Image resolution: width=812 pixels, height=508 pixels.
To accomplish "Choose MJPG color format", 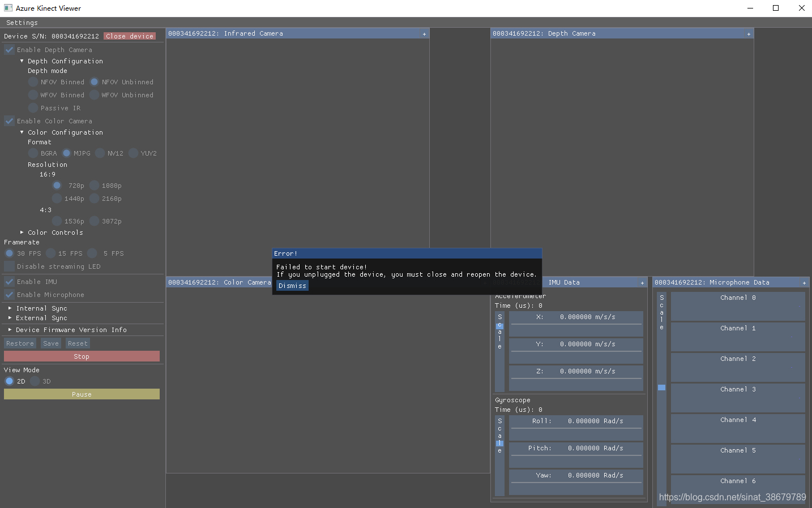I will (66, 153).
